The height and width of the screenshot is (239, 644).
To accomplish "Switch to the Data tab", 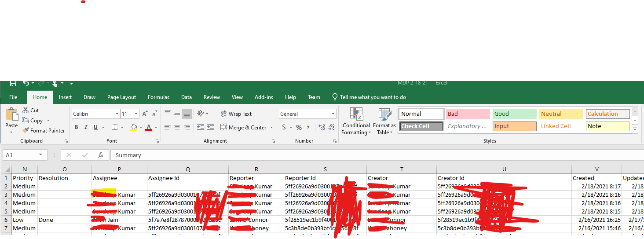I will coord(187,97).
